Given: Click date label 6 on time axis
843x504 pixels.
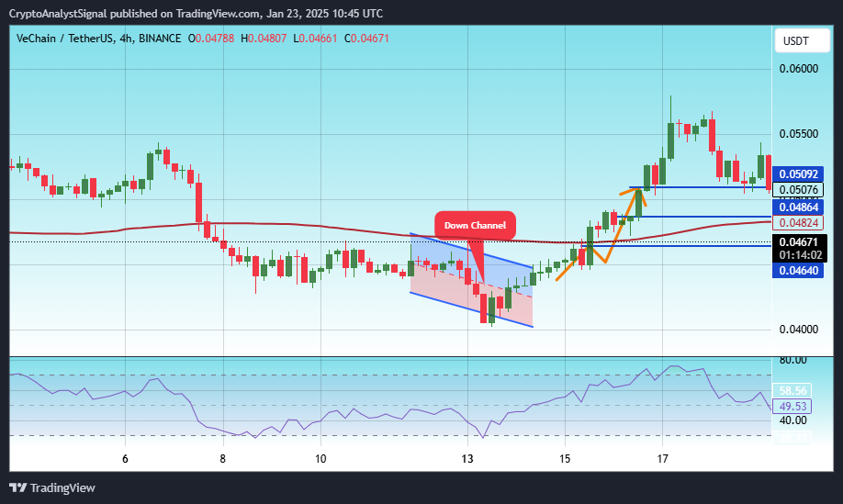Looking at the screenshot, I should [125, 459].
